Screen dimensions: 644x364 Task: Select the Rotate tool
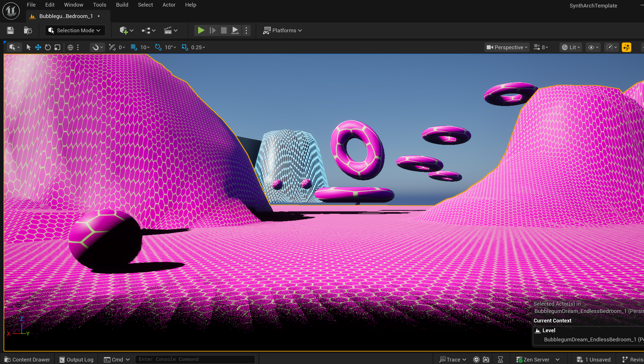[x=47, y=47]
